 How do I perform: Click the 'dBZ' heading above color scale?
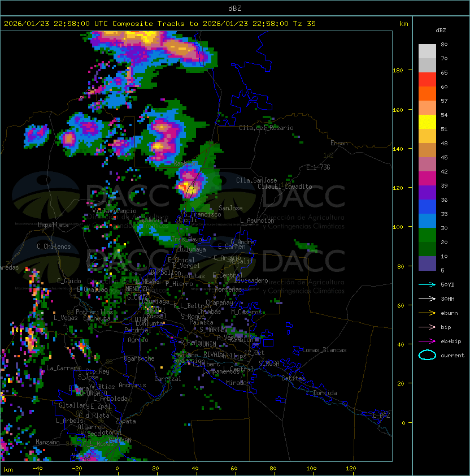click(x=441, y=30)
